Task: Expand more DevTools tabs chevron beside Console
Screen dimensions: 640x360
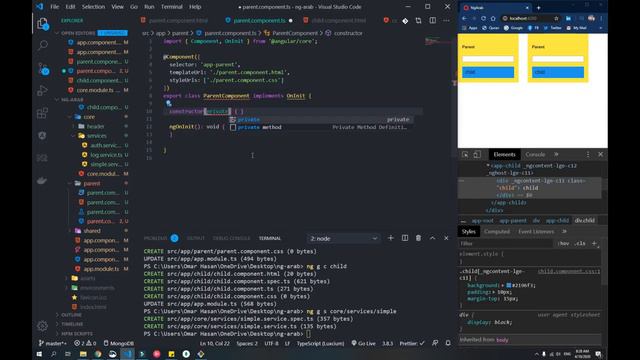Action: (556, 154)
